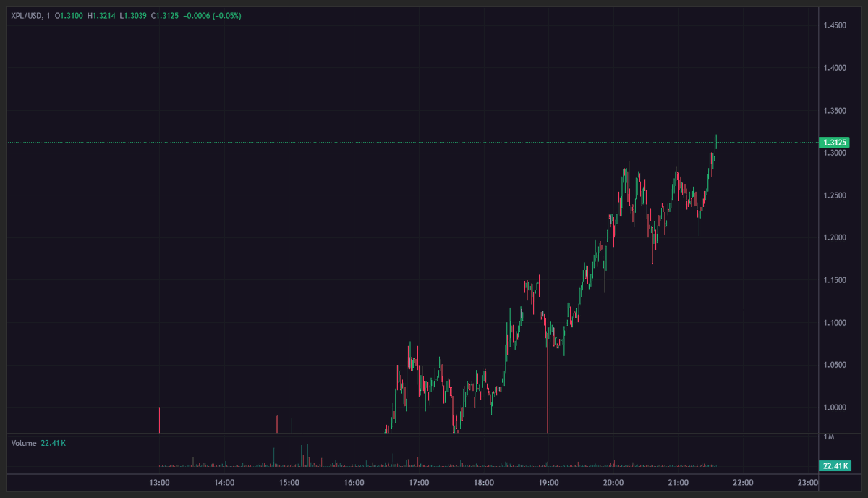This screenshot has width=868, height=498.
Task: Select the 20:00 time axis label
Action: coord(612,481)
